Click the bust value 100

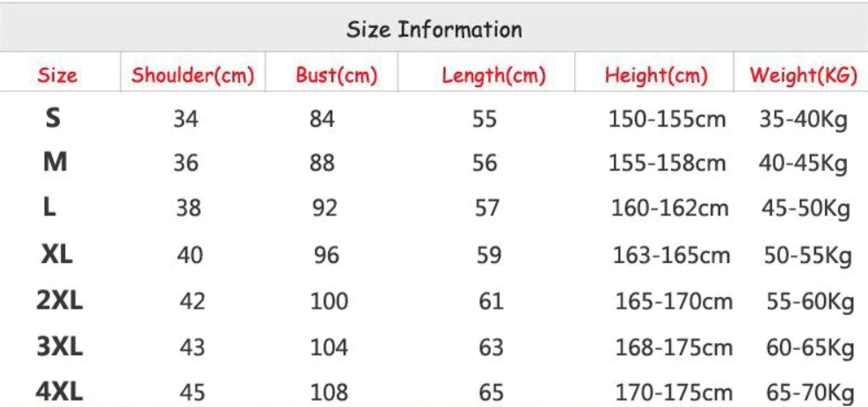[329, 302]
